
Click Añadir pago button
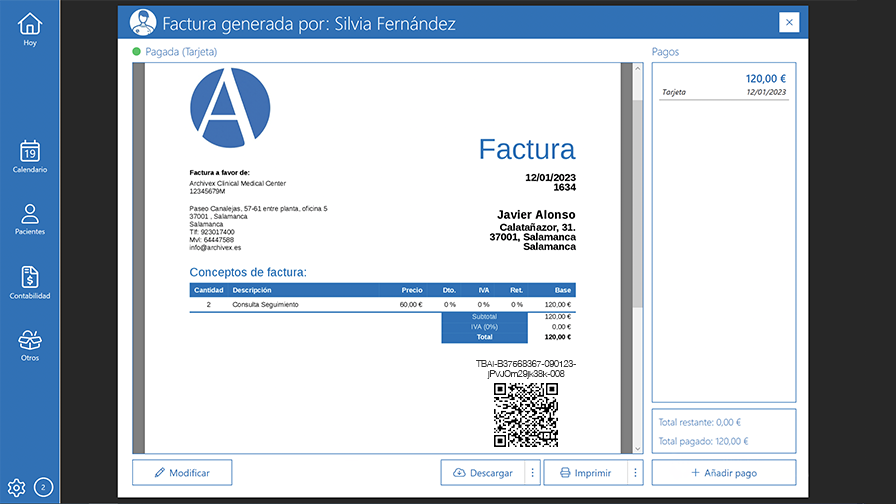(x=724, y=473)
